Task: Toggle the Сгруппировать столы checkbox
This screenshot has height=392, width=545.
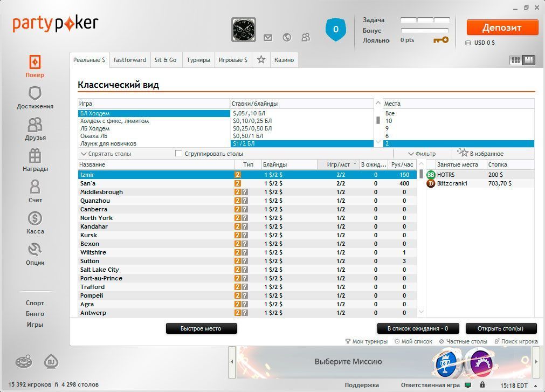Action: (178, 153)
